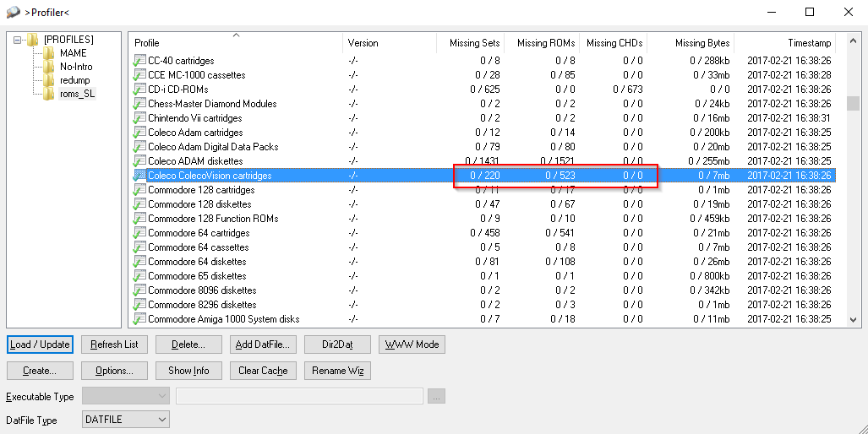The width and height of the screenshot is (868, 434).
Task: Select the [PROFILES] root tree item
Action: (68, 40)
